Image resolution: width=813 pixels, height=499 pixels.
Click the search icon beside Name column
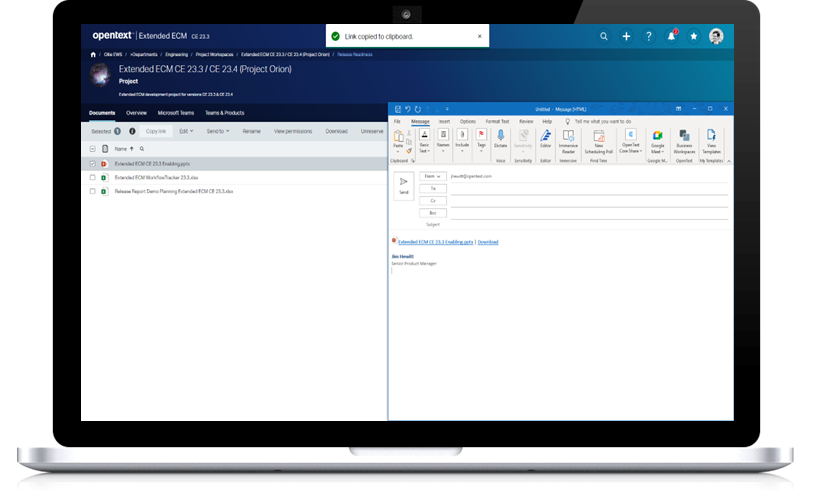[142, 149]
